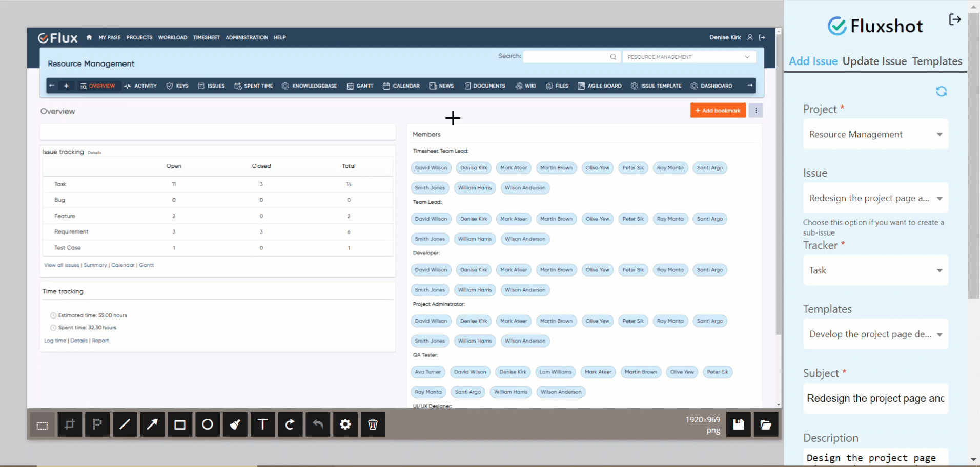Expand the Project dropdown
Screen dimensions: 980x467
coord(875,134)
